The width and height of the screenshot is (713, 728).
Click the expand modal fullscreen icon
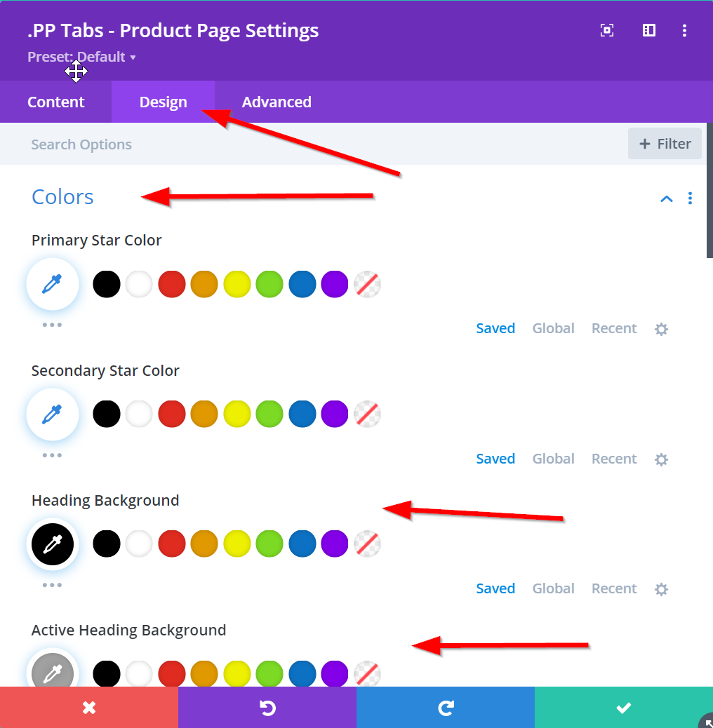coord(607,30)
